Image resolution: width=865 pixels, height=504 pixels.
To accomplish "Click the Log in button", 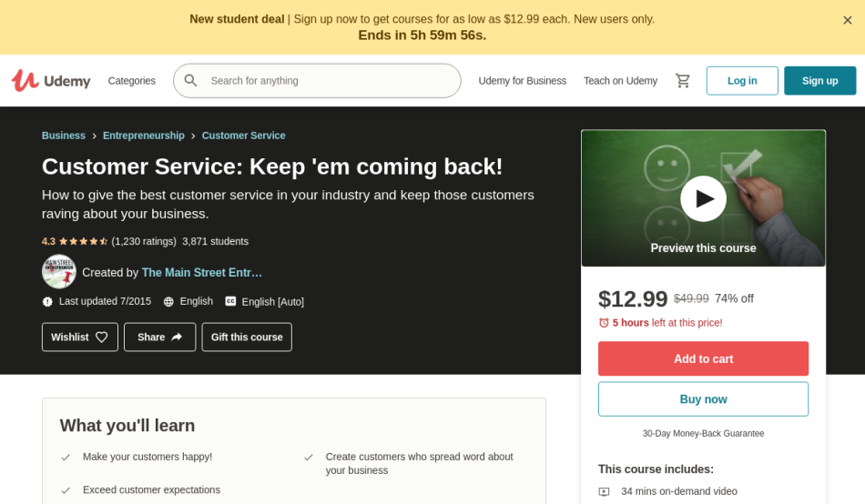I will coord(742,80).
